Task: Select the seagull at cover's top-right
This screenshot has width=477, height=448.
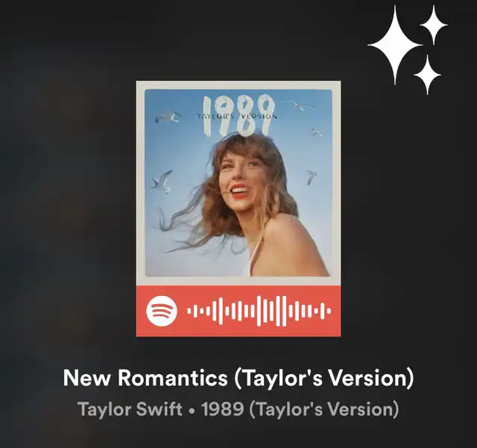Action: point(300,104)
